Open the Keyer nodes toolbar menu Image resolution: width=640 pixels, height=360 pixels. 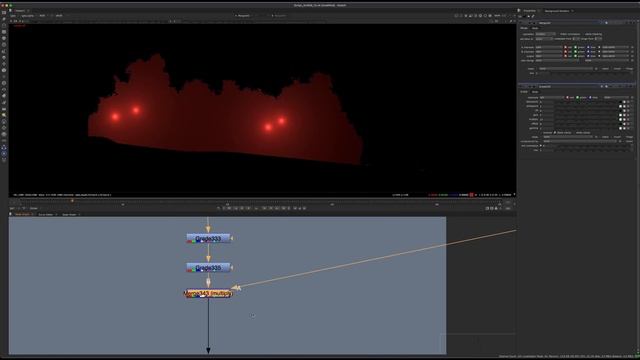(x=4, y=51)
